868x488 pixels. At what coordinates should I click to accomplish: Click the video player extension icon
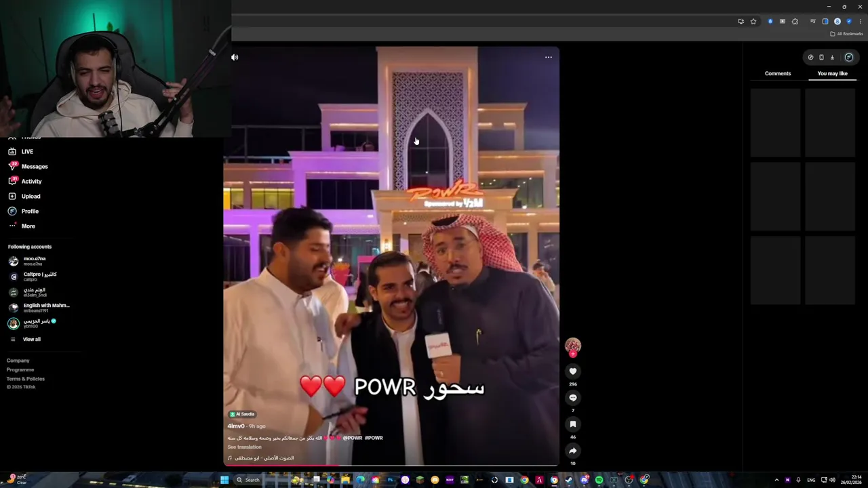783,21
